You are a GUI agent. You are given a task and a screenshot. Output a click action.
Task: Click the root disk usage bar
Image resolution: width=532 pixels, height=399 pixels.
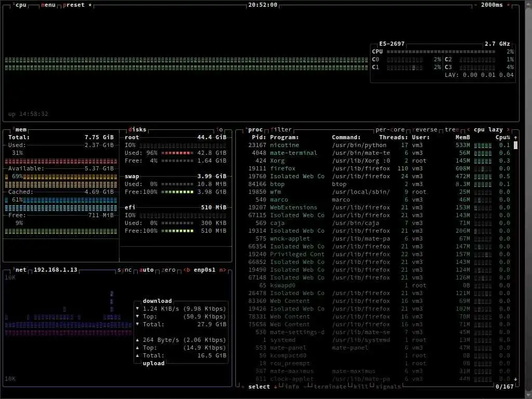(x=177, y=153)
